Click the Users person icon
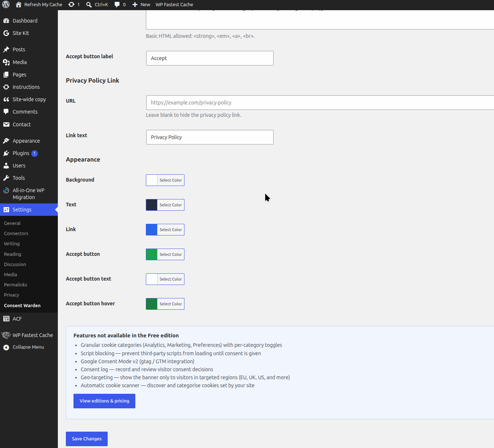494x448 pixels. [x=6, y=166]
